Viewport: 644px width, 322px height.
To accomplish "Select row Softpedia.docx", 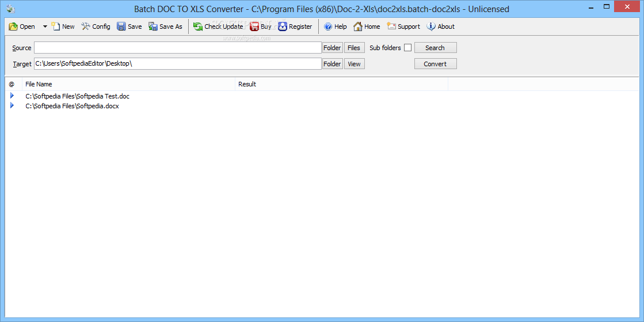I will (322, 105).
